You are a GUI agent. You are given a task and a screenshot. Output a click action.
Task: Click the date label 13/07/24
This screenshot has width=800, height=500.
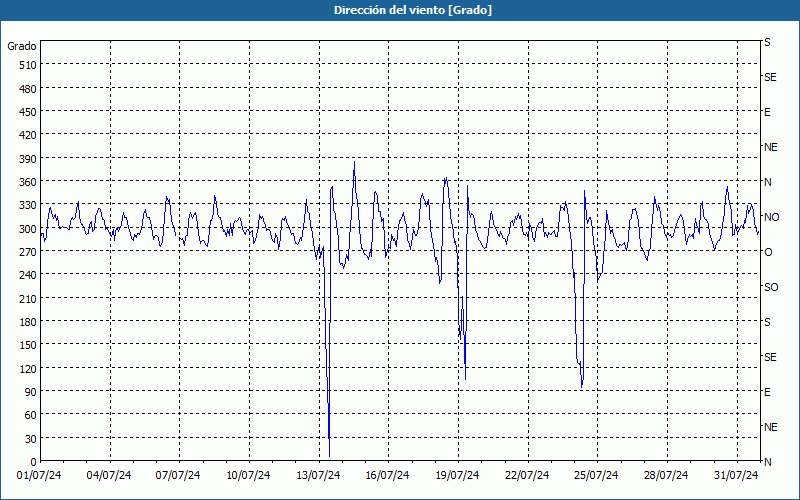[x=318, y=476]
